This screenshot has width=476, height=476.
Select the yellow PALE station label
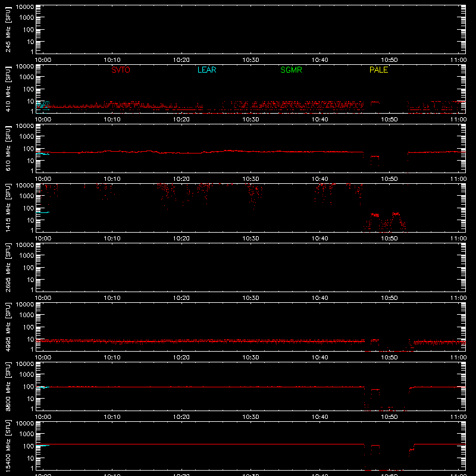pyautogui.click(x=378, y=70)
